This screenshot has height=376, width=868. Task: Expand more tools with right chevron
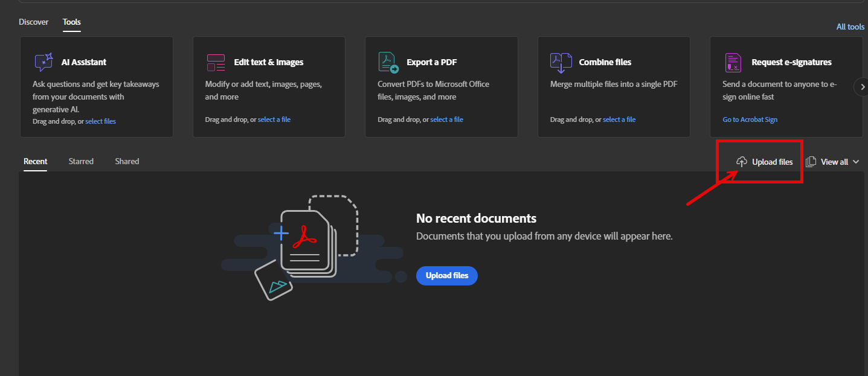(x=862, y=86)
